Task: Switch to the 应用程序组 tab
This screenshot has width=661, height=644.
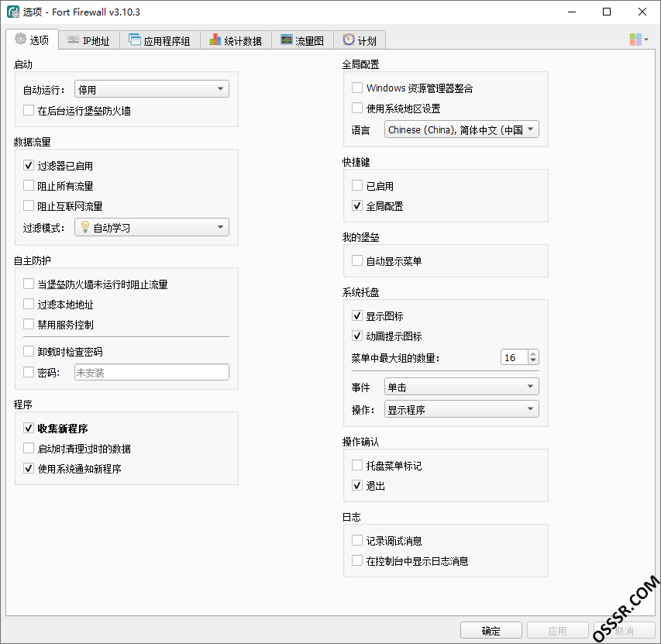Action: point(160,40)
